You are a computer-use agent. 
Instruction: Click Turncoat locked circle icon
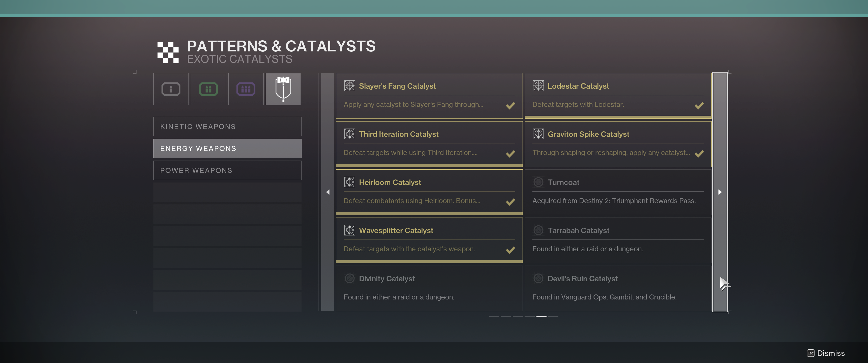coord(538,182)
